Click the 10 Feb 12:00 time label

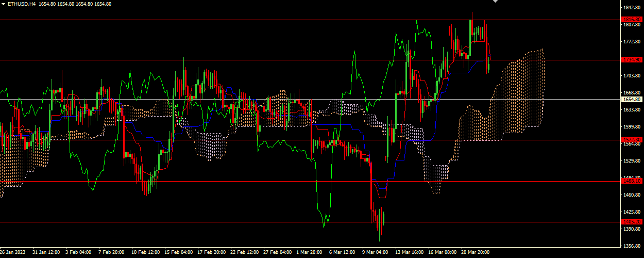click(x=146, y=253)
